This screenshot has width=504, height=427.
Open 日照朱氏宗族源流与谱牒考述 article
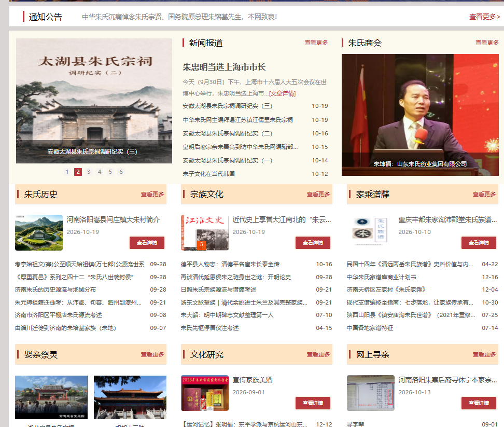(218, 290)
